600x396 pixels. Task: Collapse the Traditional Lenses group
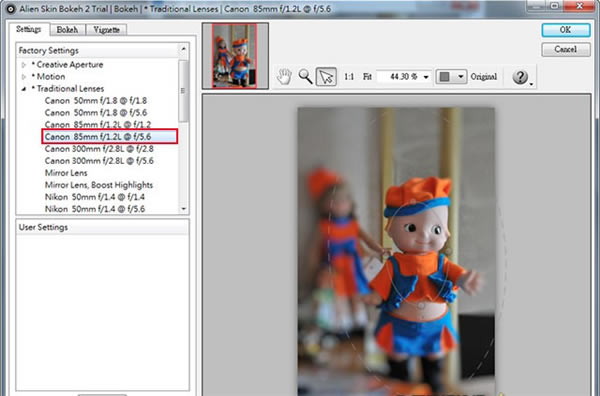(x=24, y=89)
